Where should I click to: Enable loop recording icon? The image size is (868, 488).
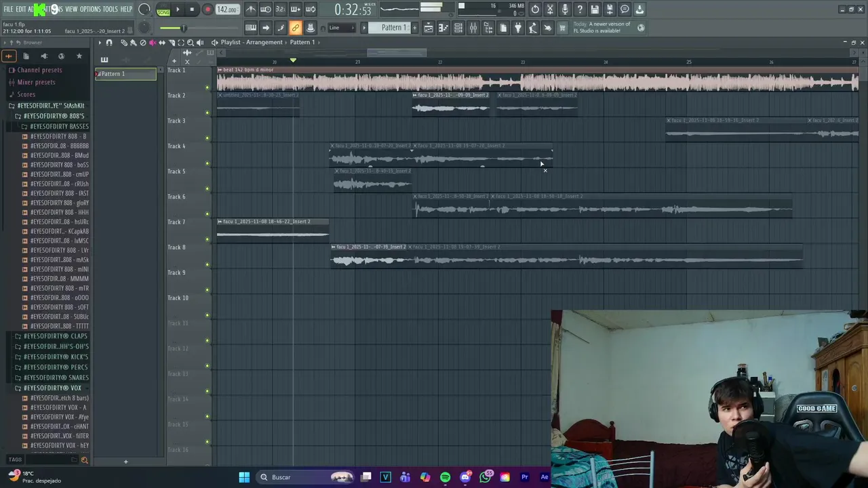pos(310,9)
